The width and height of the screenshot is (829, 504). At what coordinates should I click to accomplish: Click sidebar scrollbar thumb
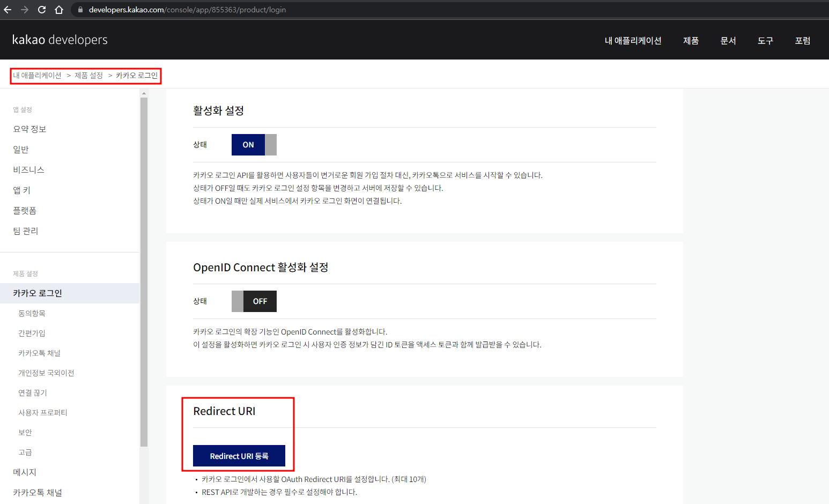[144, 272]
